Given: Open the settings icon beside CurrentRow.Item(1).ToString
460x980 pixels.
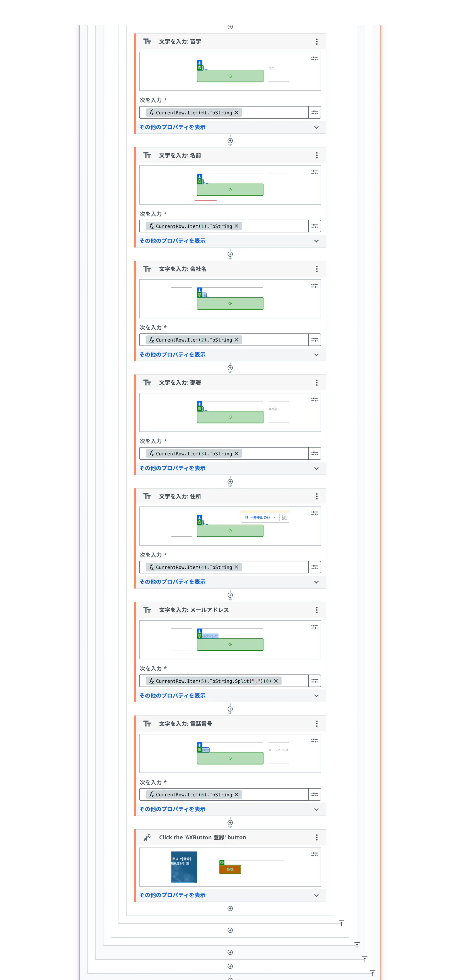Looking at the screenshot, I should click(x=314, y=226).
